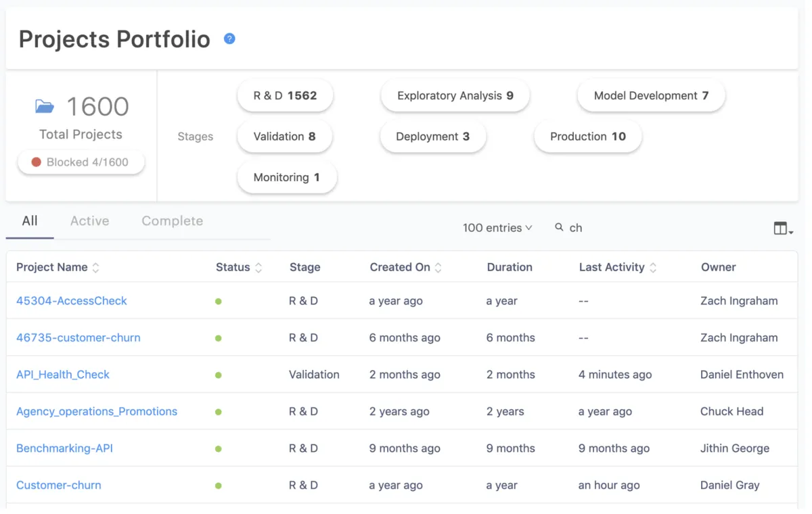Open the API_Health_Check project link
Viewport: 812px width, 514px height.
(63, 375)
